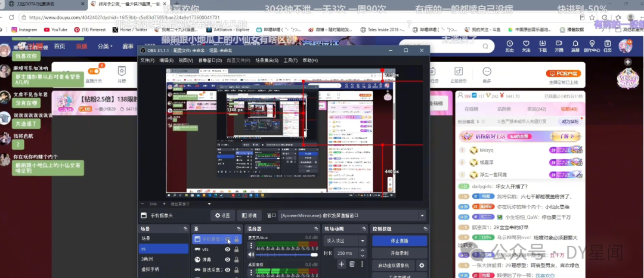Switch to 刀区DOTA2比赛活动 browser tab

point(43,4)
